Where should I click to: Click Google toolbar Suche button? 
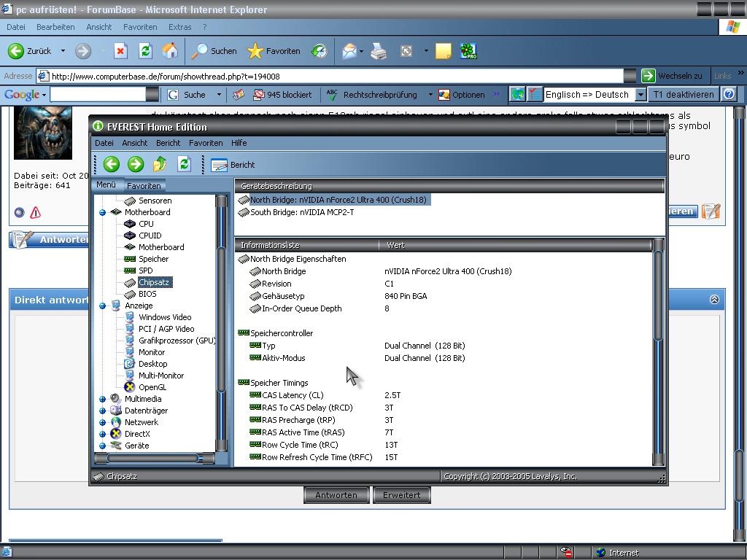click(x=187, y=95)
